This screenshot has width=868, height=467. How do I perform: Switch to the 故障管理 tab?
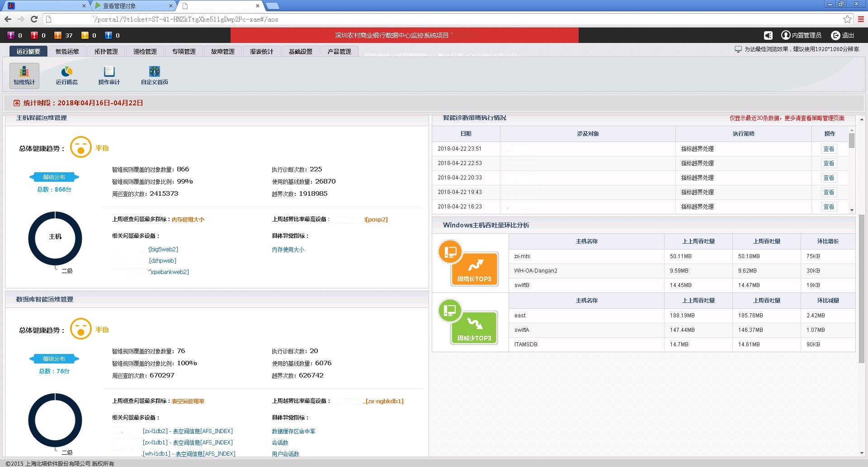click(x=222, y=52)
